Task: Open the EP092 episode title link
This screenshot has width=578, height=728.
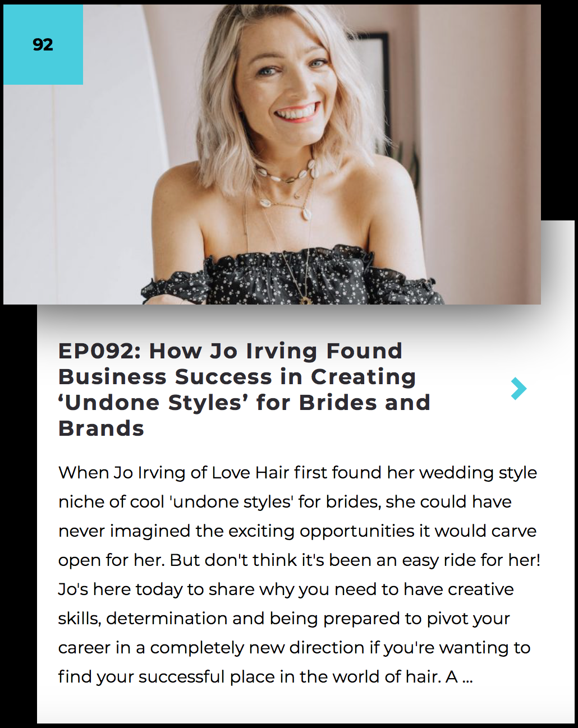Action: pos(244,390)
